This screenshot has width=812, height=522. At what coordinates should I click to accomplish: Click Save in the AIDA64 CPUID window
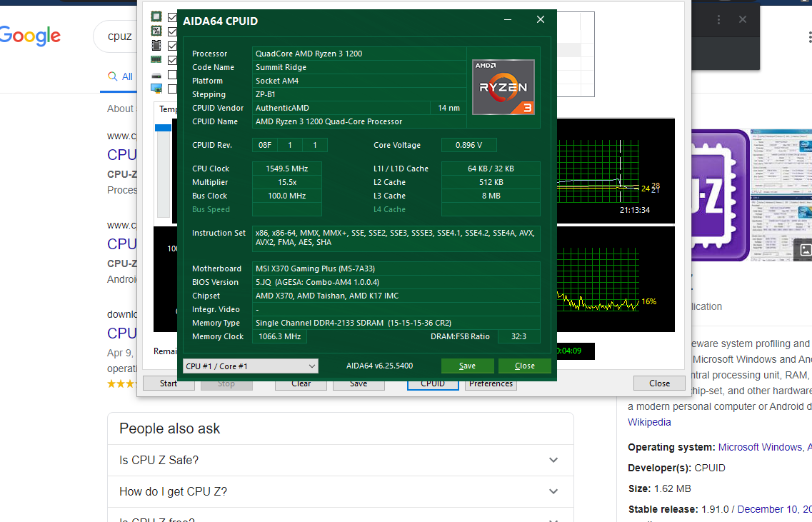coord(467,366)
